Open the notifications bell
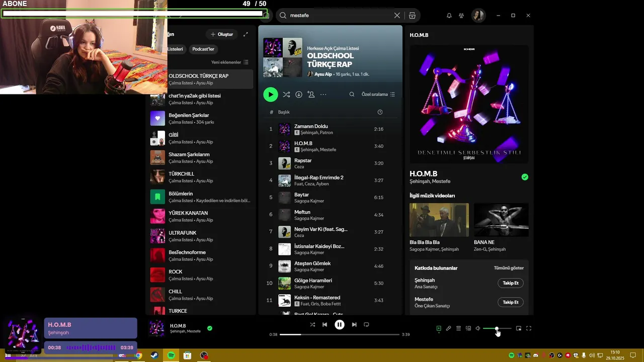The width and height of the screenshot is (644, 362). point(449,16)
